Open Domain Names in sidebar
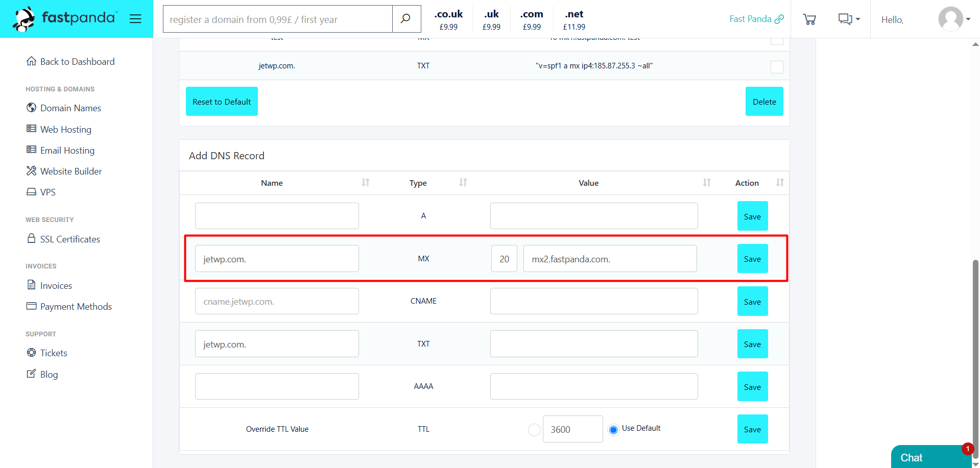980x468 pixels. (64, 108)
